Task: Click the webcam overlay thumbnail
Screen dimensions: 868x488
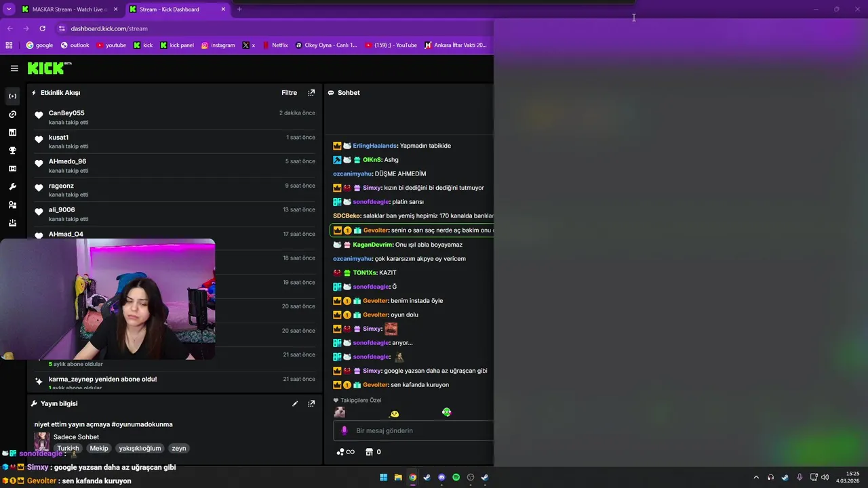Action: point(108,299)
